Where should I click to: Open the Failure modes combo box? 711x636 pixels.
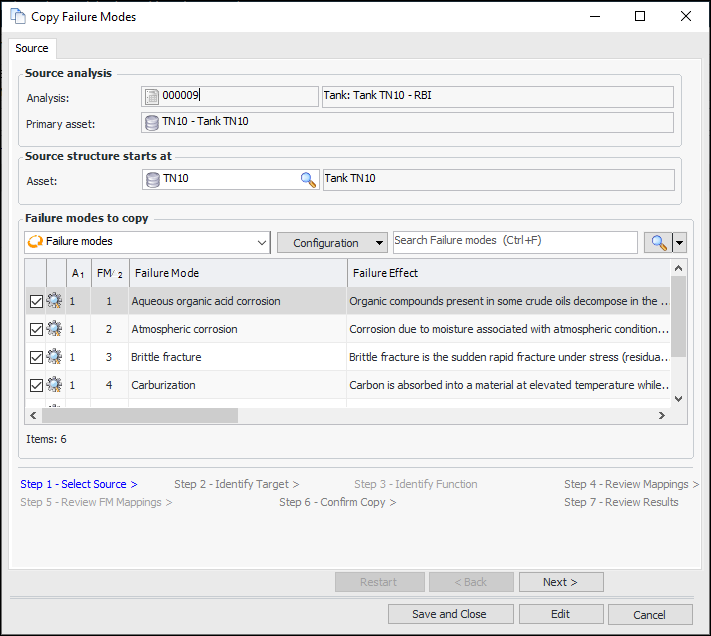tap(147, 242)
